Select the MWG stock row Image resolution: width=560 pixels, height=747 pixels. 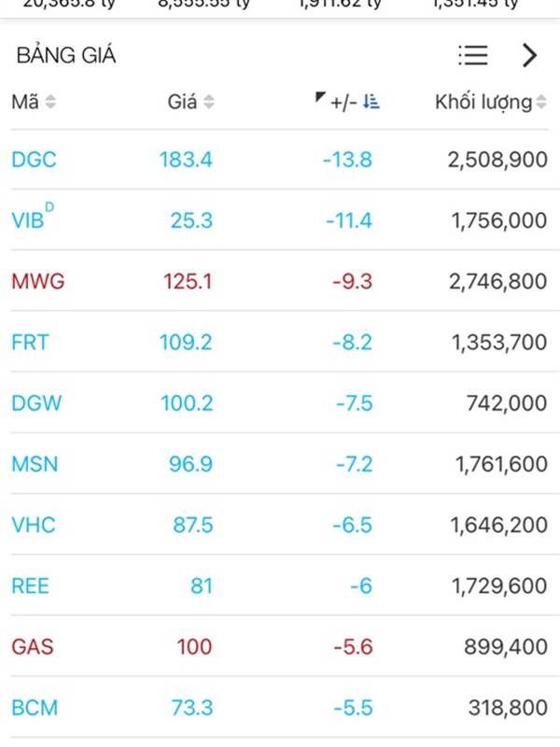point(280,281)
